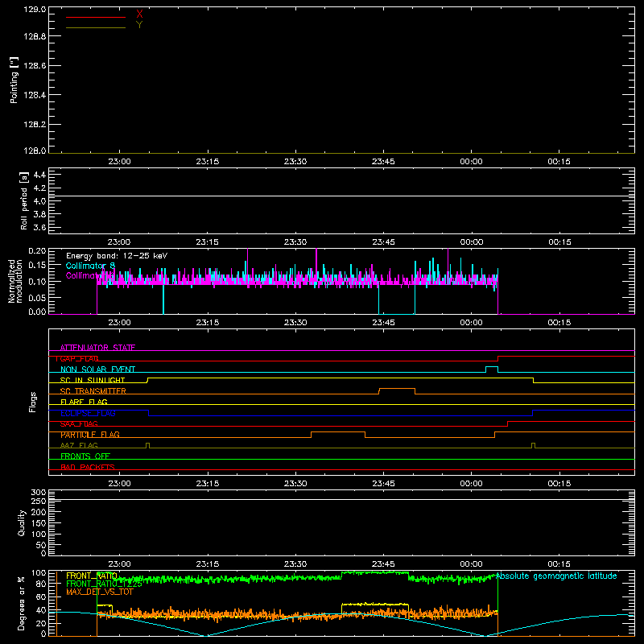
Task: Click the 0.20 tick label on modulation axis
Action: pyautogui.click(x=37, y=251)
